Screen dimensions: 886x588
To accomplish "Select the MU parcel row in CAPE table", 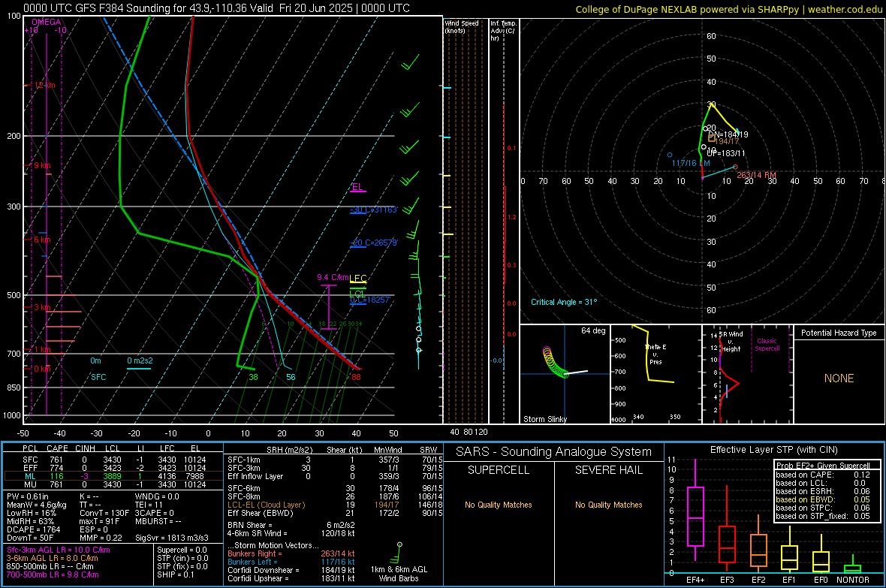I will point(113,484).
